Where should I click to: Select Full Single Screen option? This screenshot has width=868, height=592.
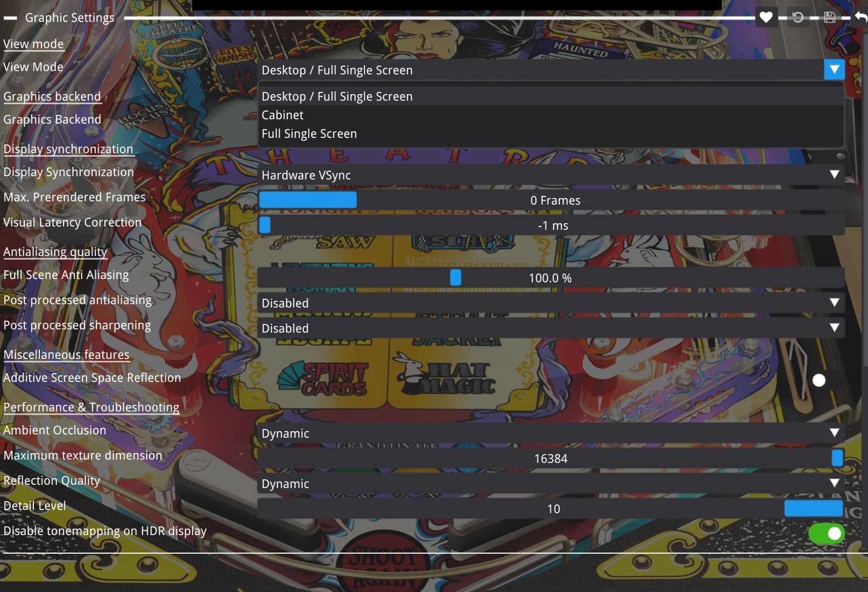(x=551, y=134)
